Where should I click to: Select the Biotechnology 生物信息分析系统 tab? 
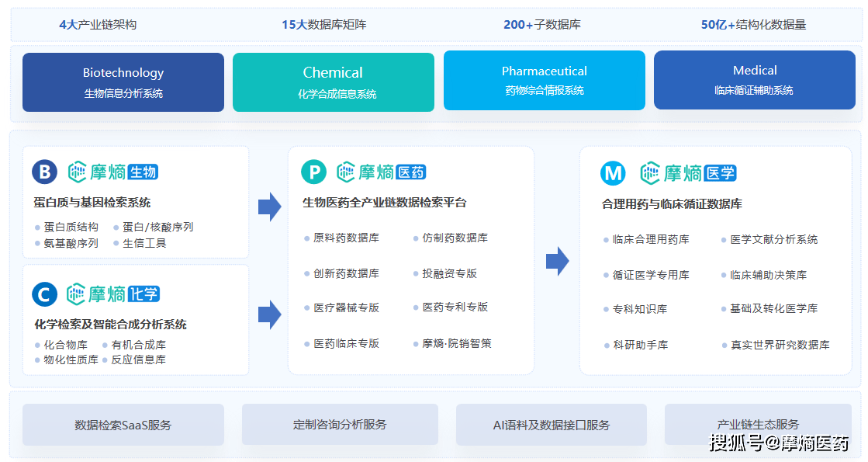[123, 82]
